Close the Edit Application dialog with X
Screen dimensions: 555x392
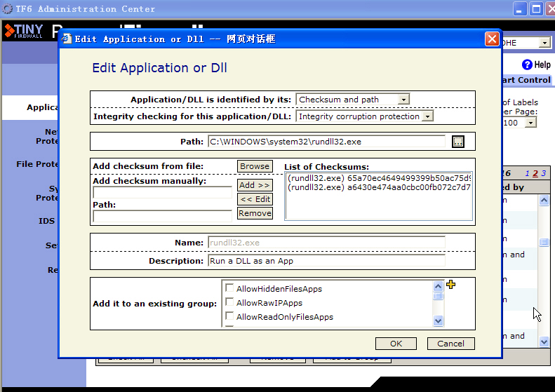492,39
